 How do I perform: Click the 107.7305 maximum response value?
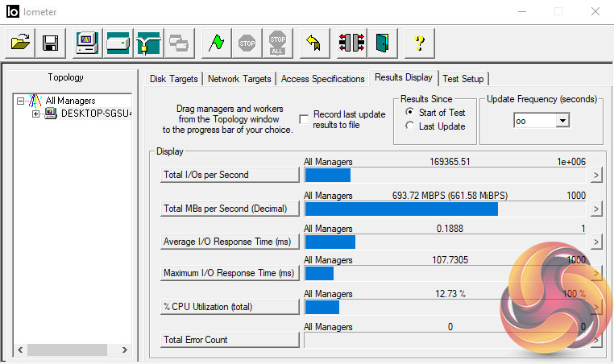[x=450, y=260]
